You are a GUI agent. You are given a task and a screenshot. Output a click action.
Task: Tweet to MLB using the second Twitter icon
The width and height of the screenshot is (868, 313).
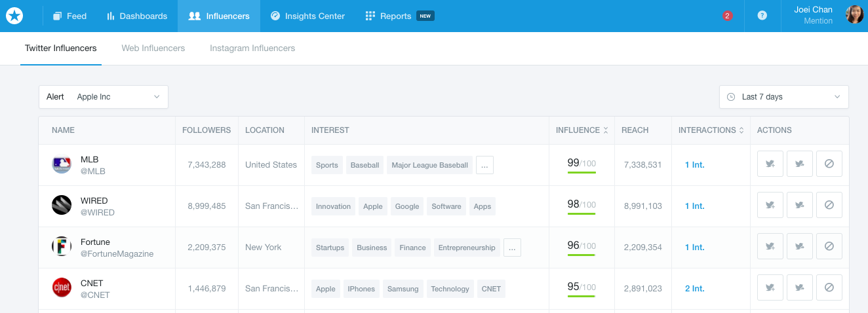pyautogui.click(x=800, y=164)
